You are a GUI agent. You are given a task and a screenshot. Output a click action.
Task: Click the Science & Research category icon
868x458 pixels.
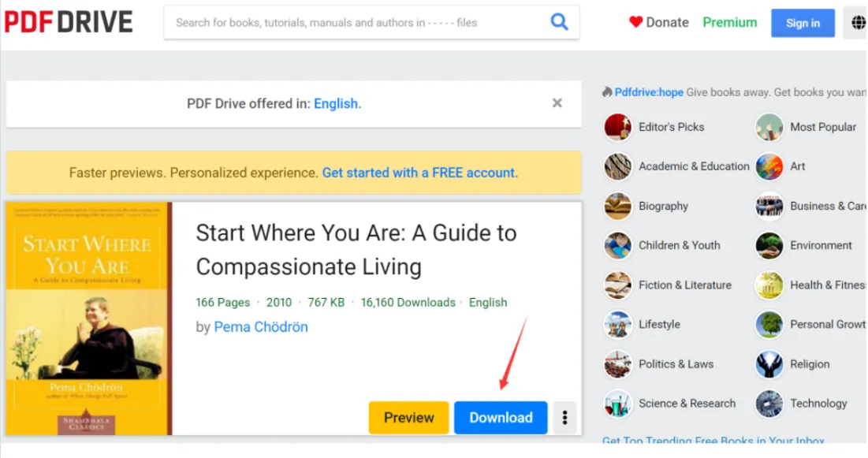tap(618, 404)
